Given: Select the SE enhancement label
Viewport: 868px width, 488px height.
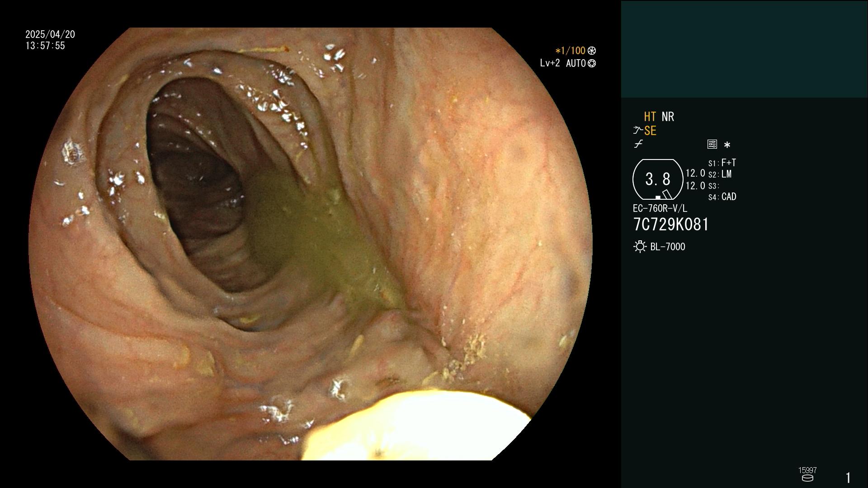Looking at the screenshot, I should 650,131.
